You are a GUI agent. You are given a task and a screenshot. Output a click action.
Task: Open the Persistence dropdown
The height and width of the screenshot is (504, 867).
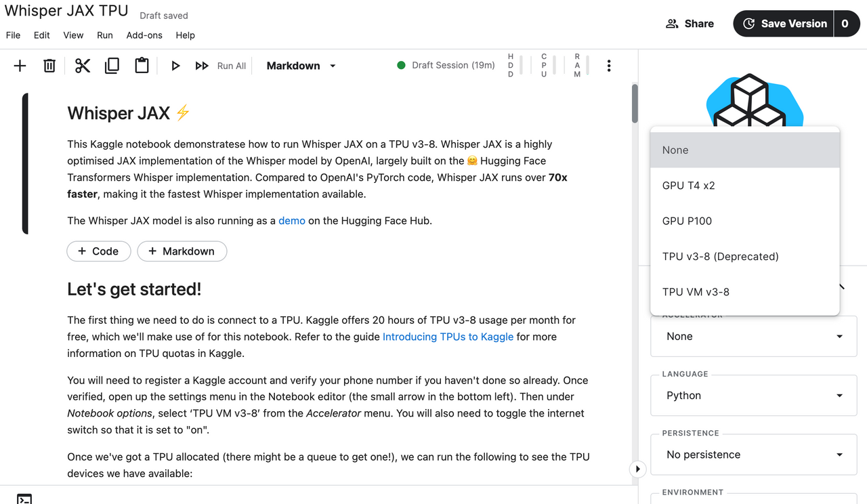click(x=754, y=455)
